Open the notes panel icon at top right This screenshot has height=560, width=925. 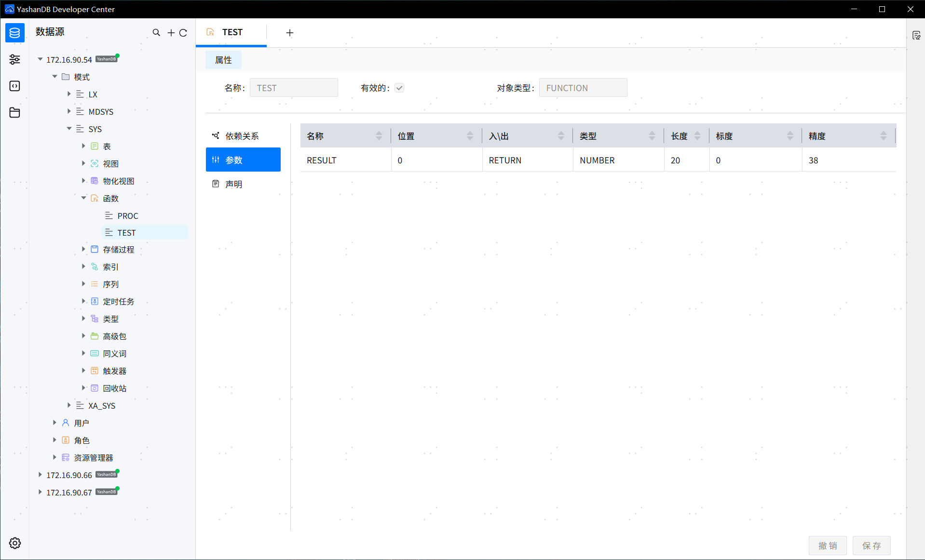click(916, 35)
